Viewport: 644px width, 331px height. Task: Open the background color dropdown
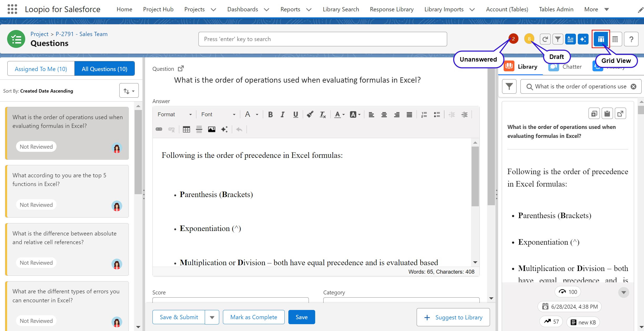point(355,114)
